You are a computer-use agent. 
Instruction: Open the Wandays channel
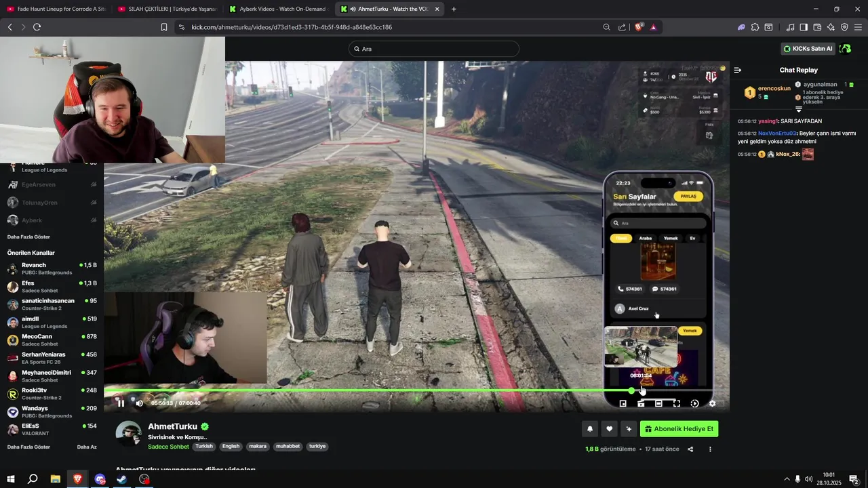(x=52, y=412)
